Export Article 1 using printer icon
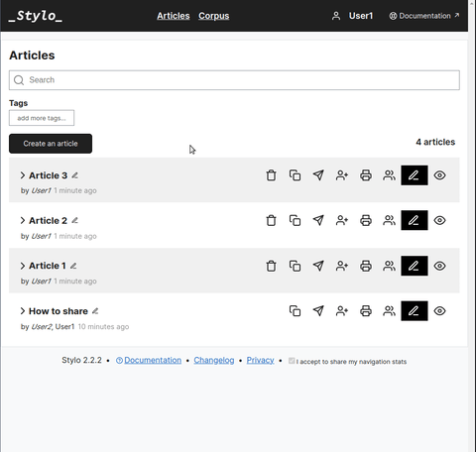476x452 pixels. (366, 266)
